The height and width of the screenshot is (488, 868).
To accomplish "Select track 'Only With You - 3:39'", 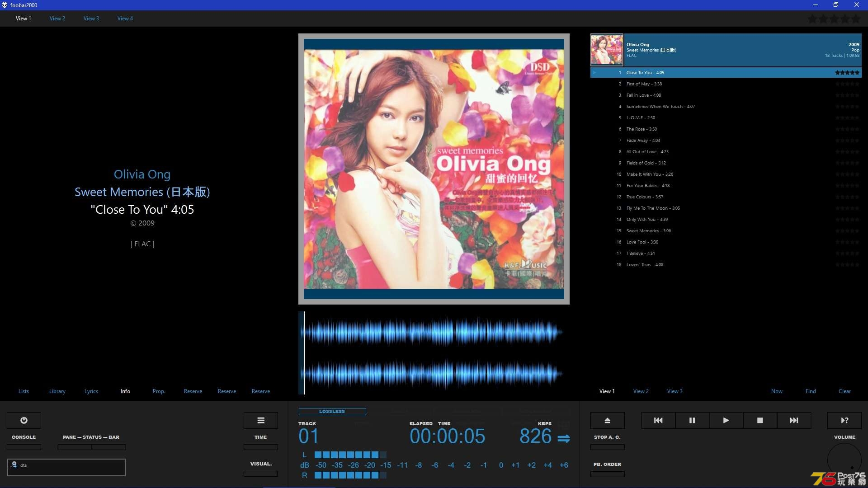I will 726,220.
